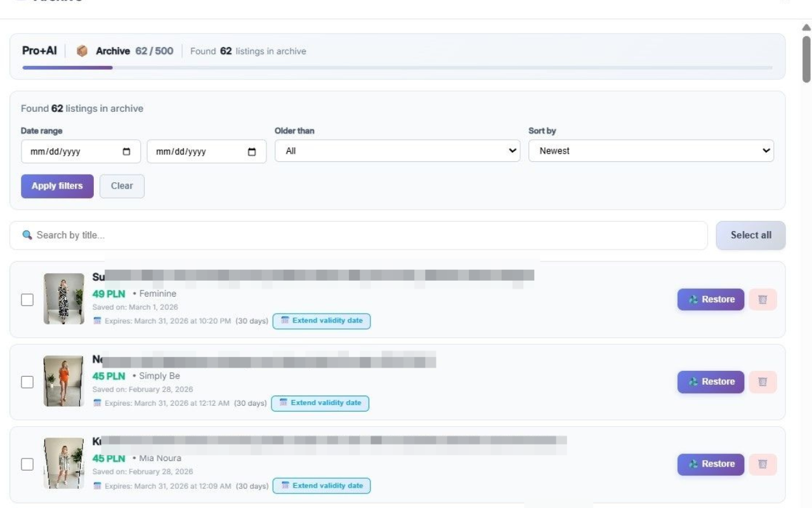Viewport: 812px width, 508px height.
Task: Click the Clear filters button
Action: (122, 186)
